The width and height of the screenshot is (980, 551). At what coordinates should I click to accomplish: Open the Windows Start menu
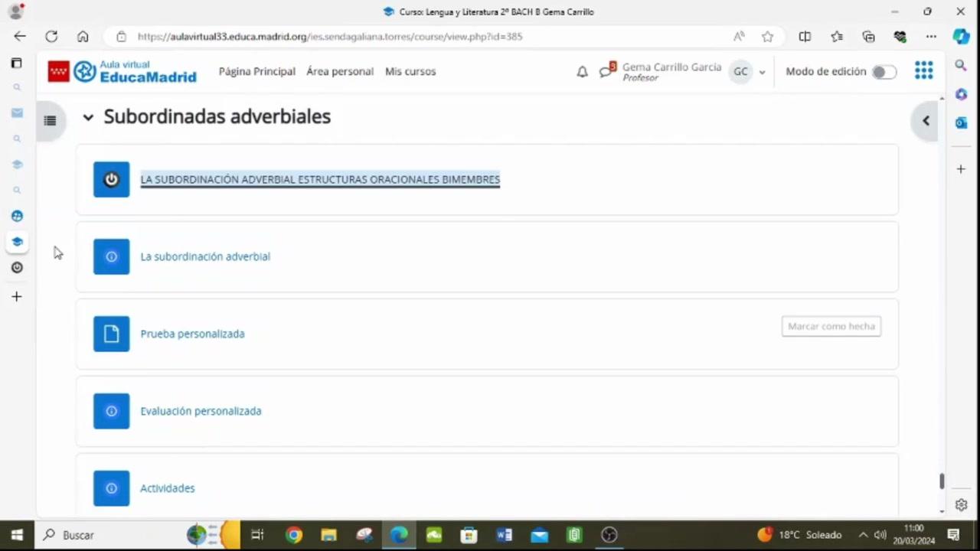17,535
